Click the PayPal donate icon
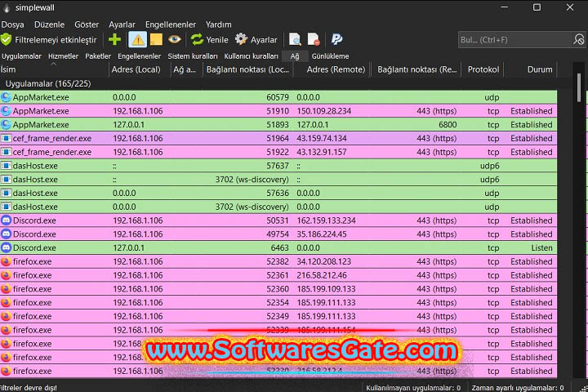588x392 pixels. tap(336, 39)
